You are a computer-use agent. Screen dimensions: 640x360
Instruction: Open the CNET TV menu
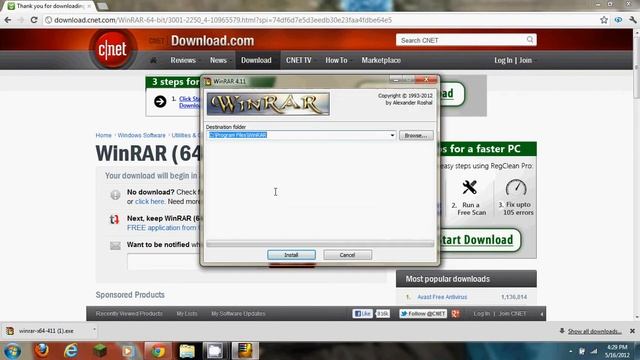coord(299,60)
